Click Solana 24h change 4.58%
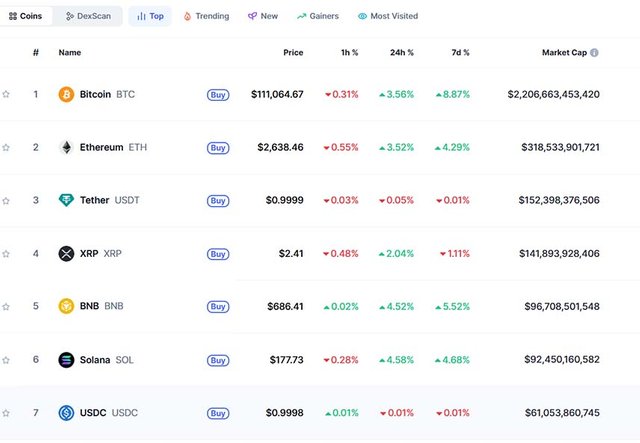 pyautogui.click(x=396, y=360)
